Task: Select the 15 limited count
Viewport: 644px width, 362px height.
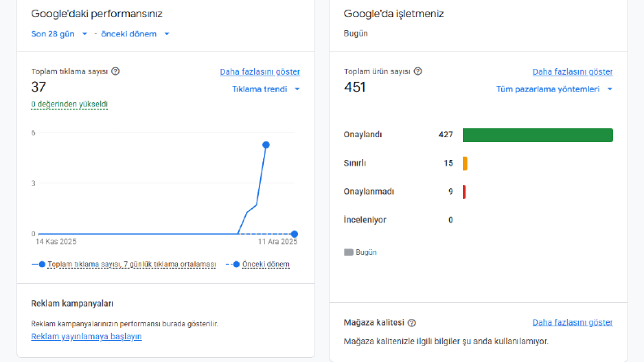Action: (x=448, y=163)
